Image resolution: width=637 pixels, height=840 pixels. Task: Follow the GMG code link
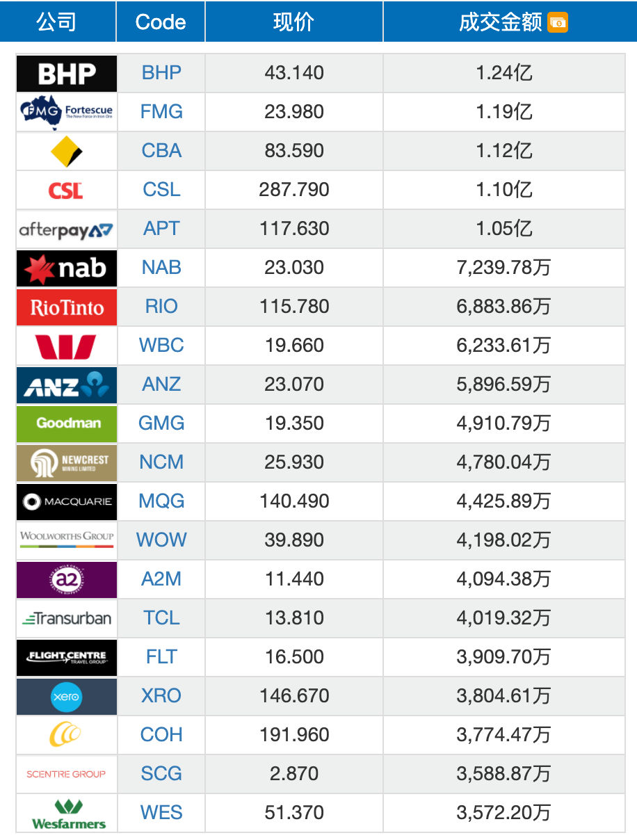click(161, 423)
